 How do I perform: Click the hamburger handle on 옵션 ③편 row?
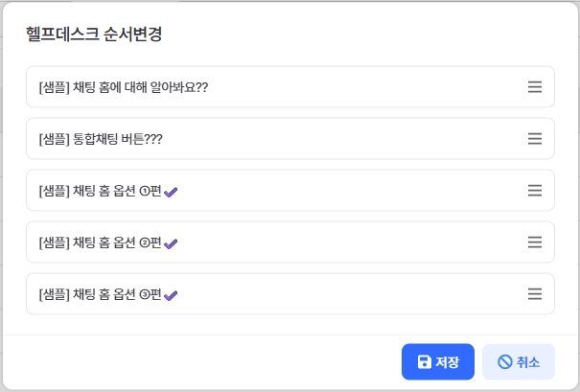coord(535,294)
